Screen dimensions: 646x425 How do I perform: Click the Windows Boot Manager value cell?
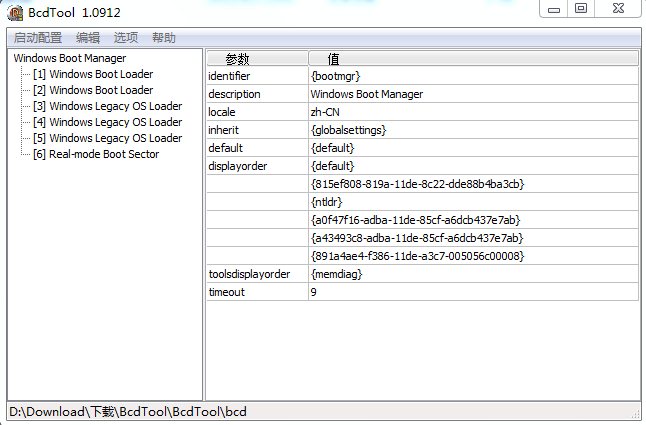(474, 94)
